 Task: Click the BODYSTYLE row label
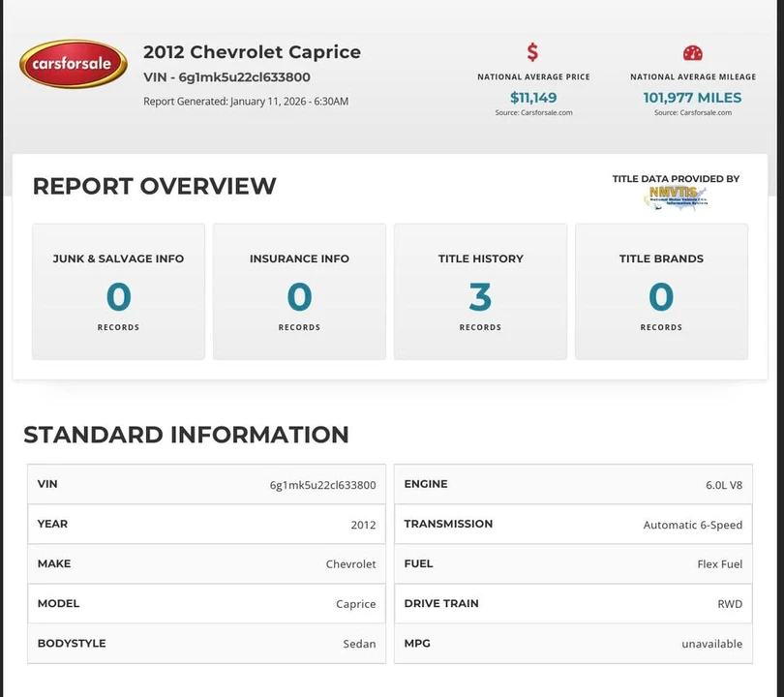pos(72,643)
